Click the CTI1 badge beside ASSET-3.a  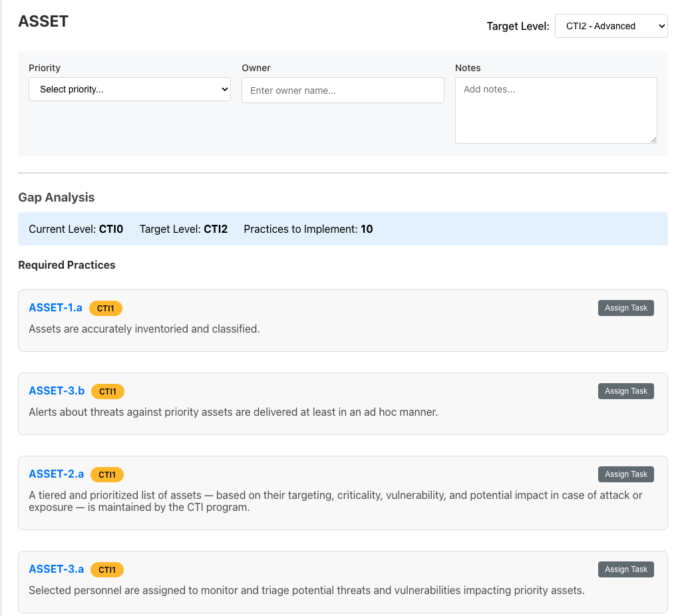(107, 570)
